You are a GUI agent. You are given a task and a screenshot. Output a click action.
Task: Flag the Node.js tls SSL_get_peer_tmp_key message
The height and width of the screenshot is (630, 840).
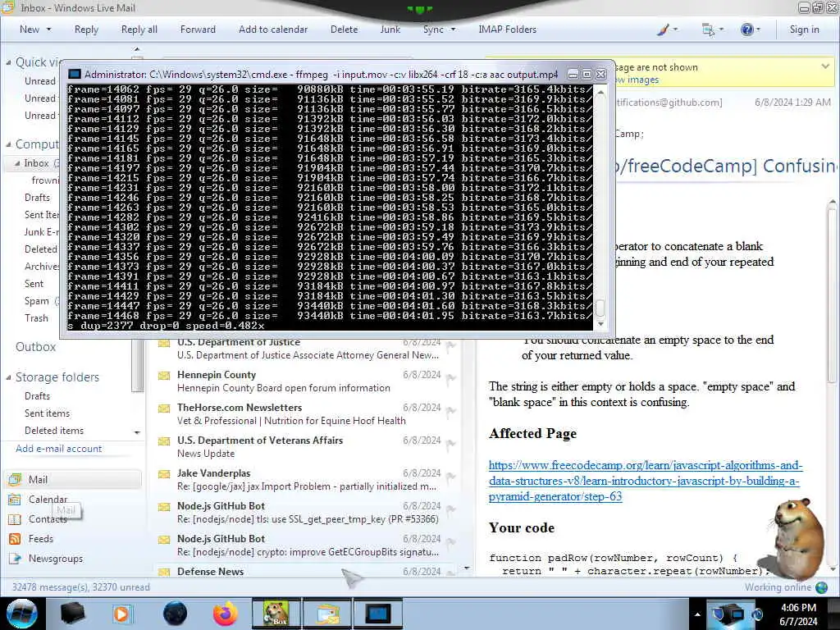[451, 509]
